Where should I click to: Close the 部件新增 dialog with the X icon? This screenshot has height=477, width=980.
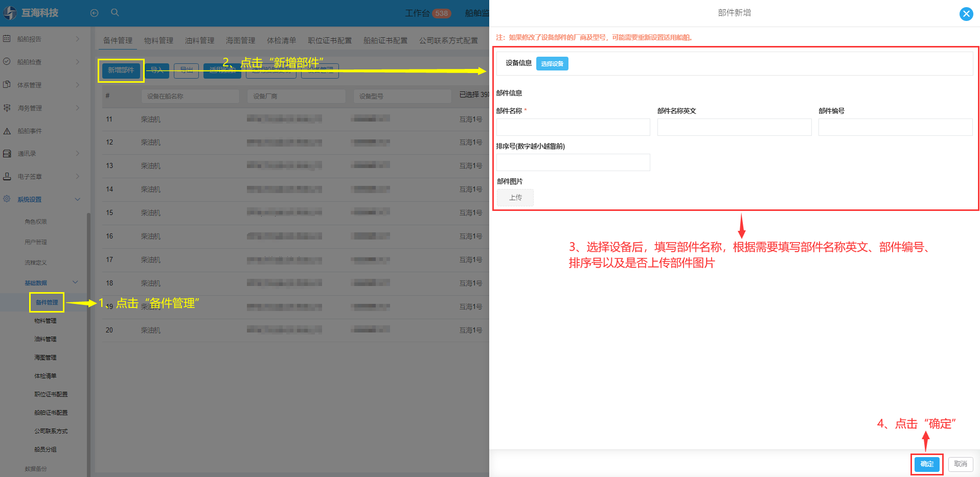tap(966, 14)
